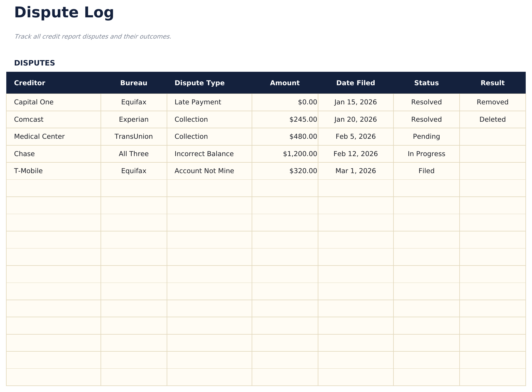The image size is (532, 392).
Task: Click the first empty Creditor cell
Action: click(x=54, y=188)
